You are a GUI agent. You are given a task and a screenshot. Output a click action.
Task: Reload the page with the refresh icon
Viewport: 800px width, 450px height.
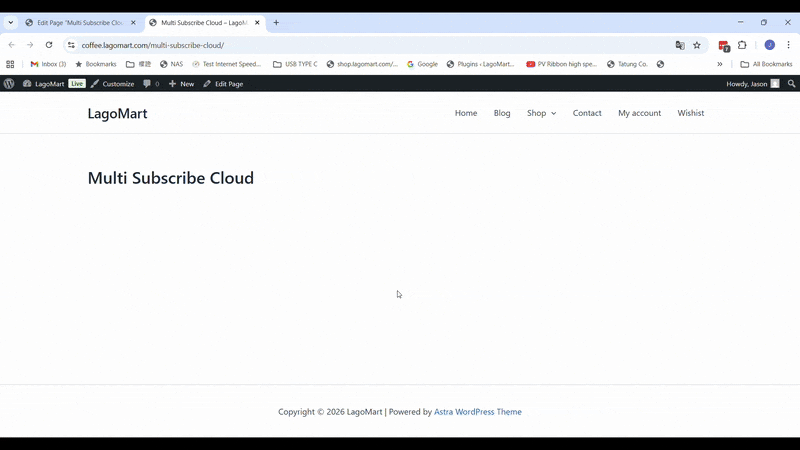(49, 45)
